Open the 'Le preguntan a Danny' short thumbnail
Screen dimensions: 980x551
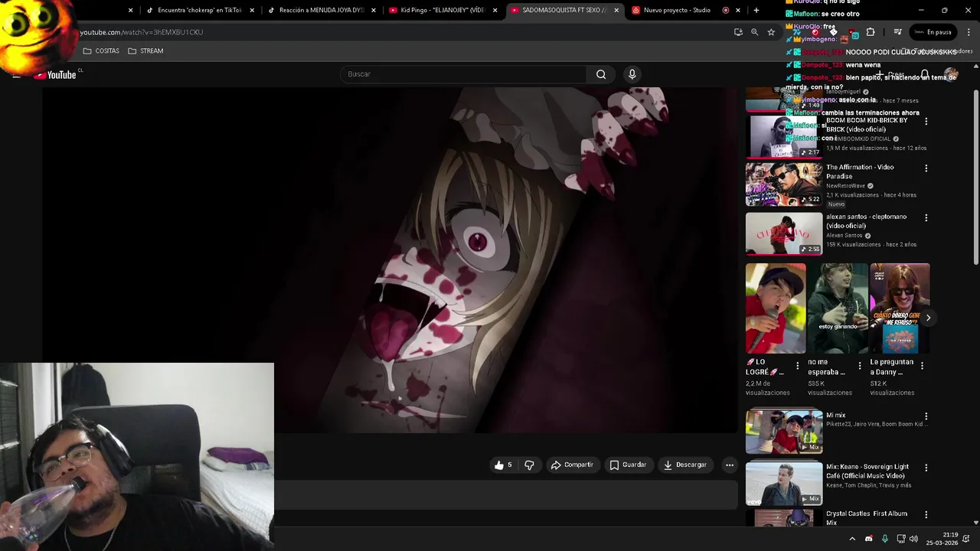pos(900,308)
